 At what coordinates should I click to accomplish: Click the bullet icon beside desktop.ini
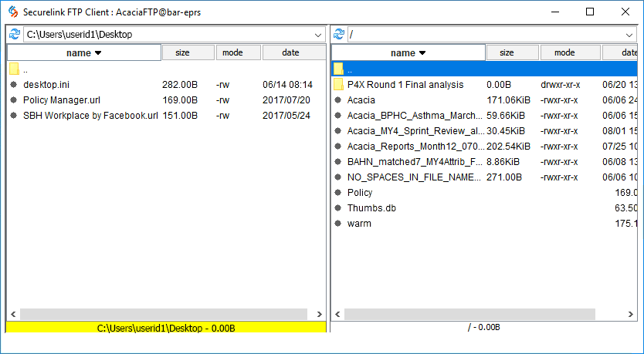coord(14,85)
